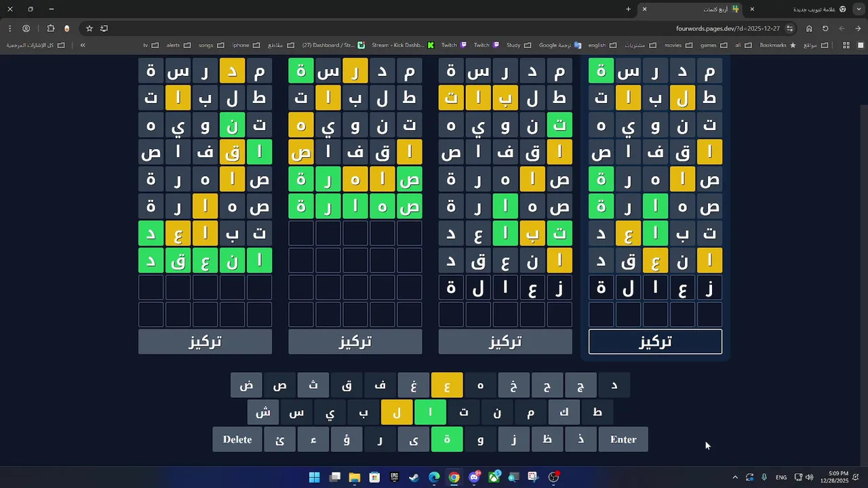Open Microsoft Edge from the taskbar
The height and width of the screenshot is (488, 868).
coord(434,477)
